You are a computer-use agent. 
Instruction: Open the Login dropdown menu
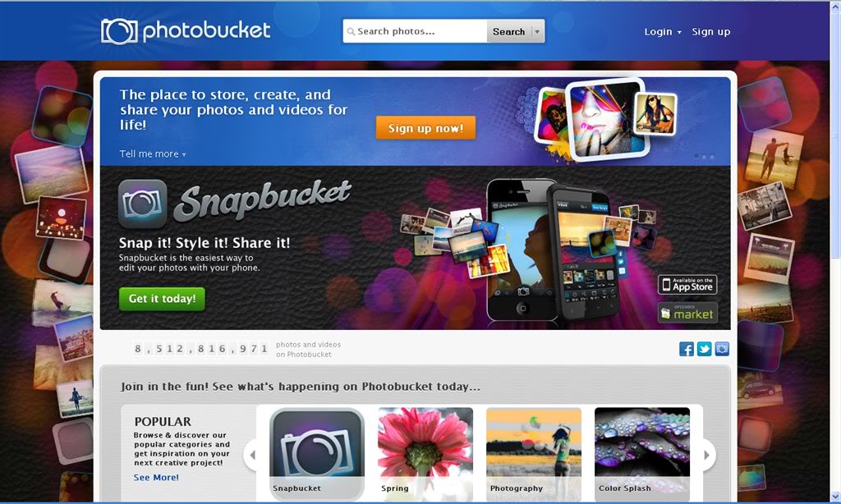click(663, 32)
